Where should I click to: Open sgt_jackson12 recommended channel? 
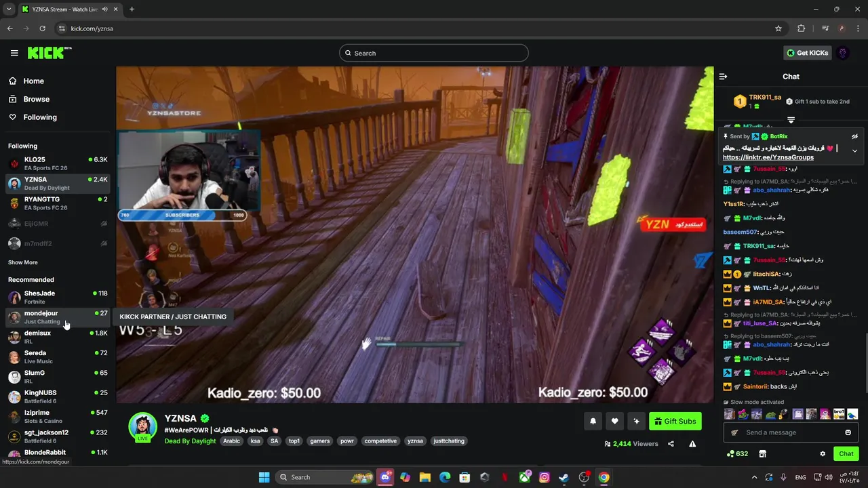click(x=58, y=436)
